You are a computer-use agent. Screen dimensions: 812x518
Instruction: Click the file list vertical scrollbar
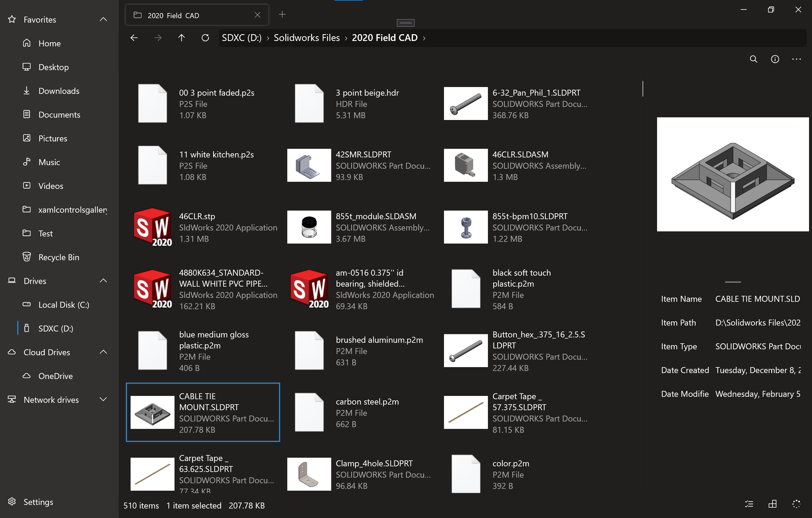pos(643,89)
